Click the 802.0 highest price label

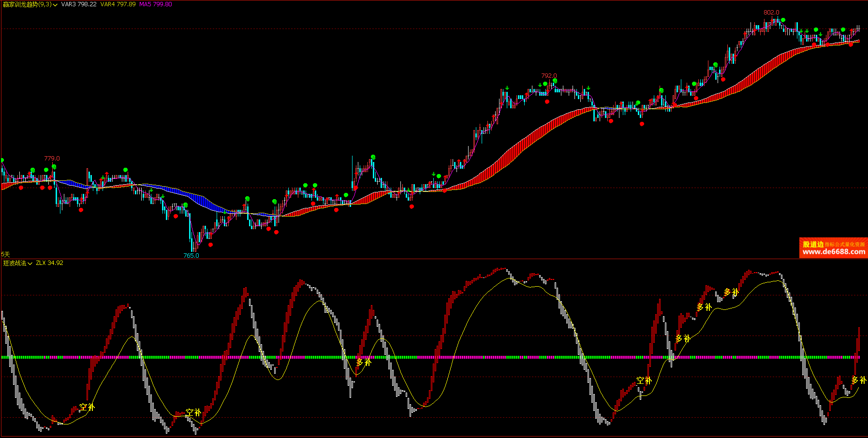771,13
